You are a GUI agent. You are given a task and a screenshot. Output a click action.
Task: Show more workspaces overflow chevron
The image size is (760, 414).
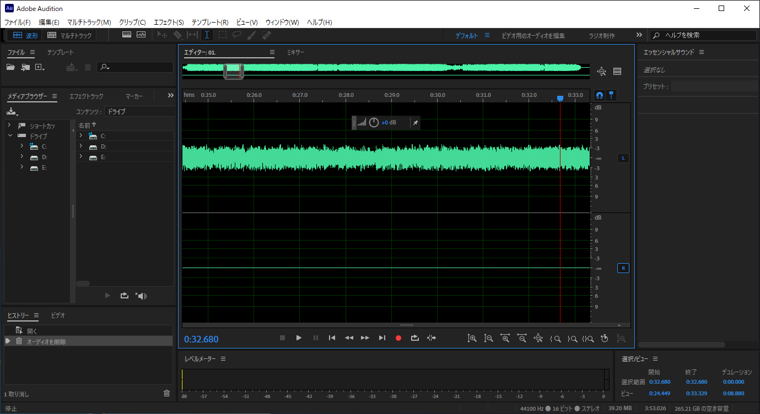[x=639, y=35]
